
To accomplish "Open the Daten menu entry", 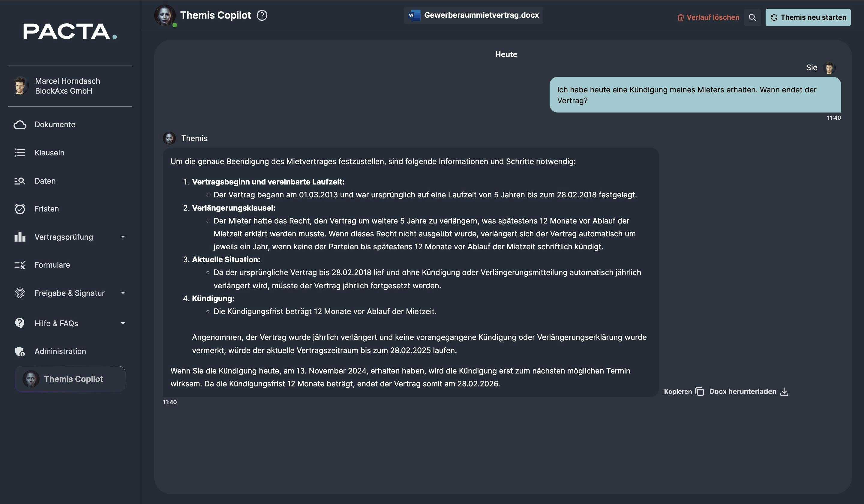I will (45, 181).
